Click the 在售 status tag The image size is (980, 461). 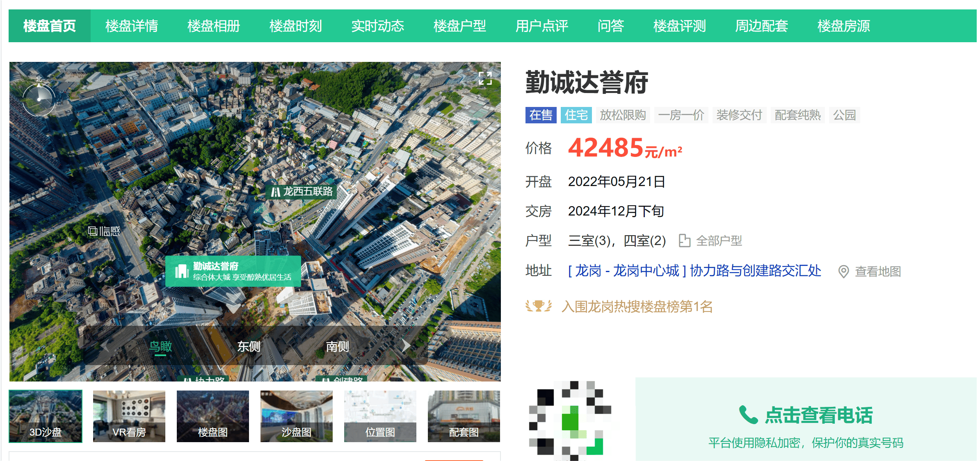point(541,115)
